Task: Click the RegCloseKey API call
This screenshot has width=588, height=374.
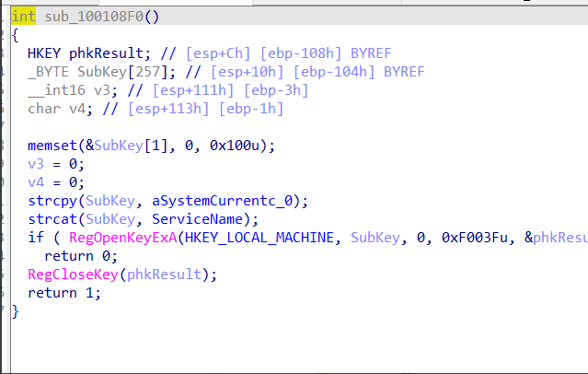Action: coord(74,275)
